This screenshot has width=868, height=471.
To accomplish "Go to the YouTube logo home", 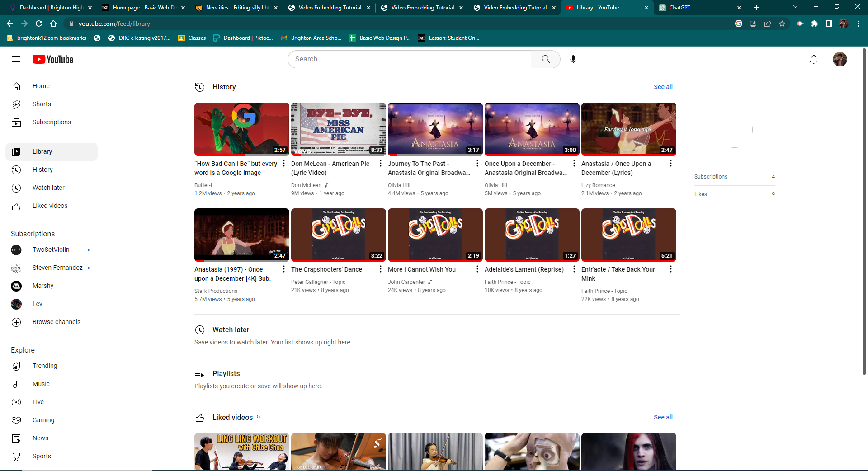I will (x=53, y=59).
